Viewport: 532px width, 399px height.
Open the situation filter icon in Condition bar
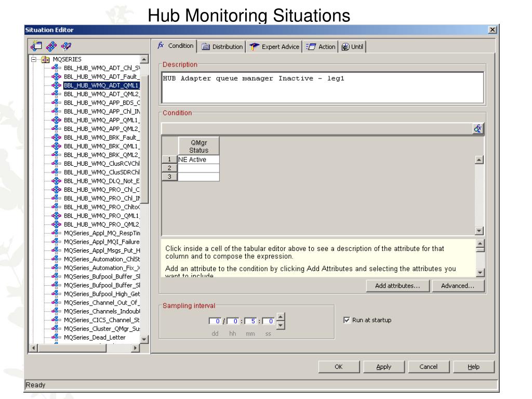tap(478, 129)
